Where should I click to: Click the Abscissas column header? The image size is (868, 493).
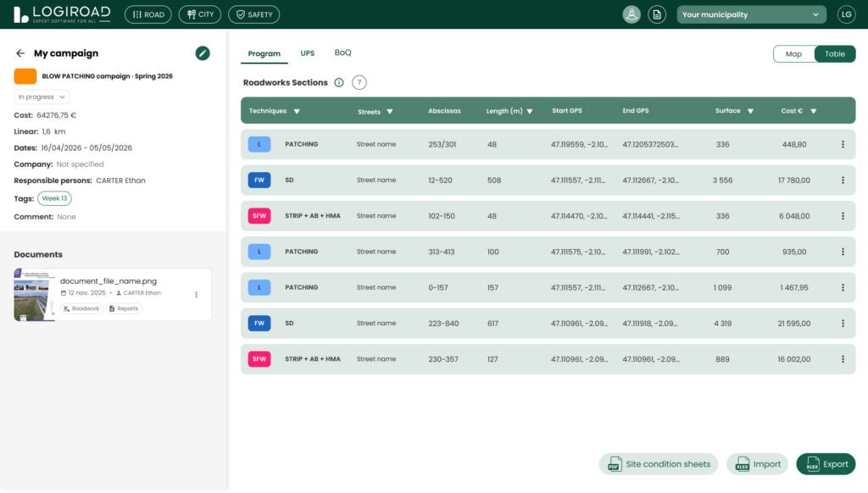pyautogui.click(x=444, y=111)
